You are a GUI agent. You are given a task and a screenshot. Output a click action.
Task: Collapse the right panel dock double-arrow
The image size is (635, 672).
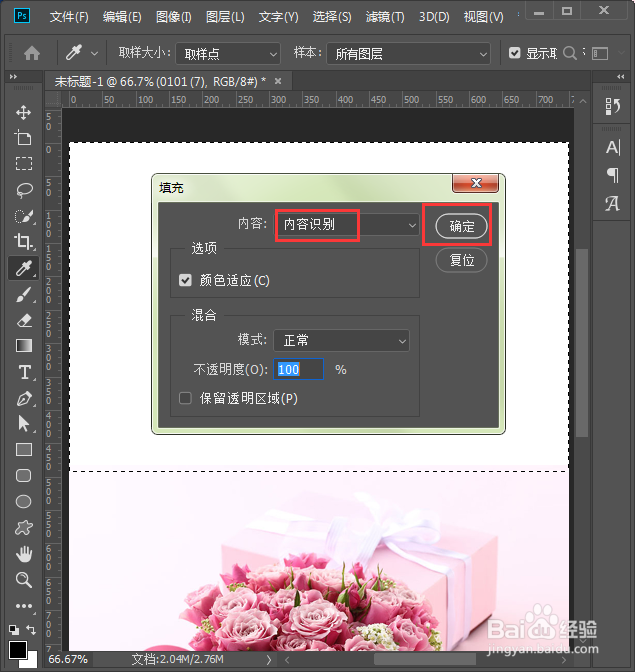[x=620, y=77]
